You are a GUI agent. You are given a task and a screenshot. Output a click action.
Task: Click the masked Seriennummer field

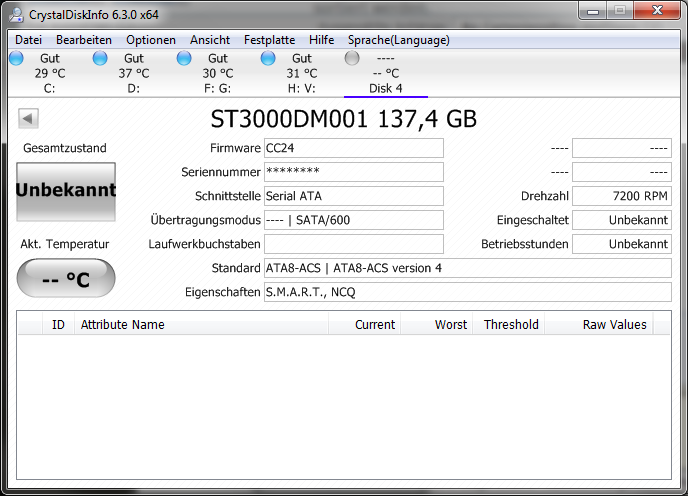coord(354,172)
